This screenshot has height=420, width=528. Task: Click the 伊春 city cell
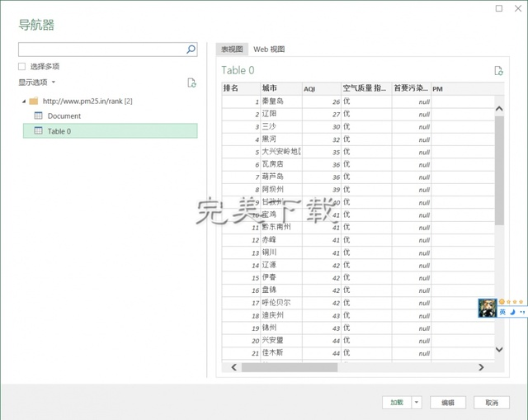[281, 277]
